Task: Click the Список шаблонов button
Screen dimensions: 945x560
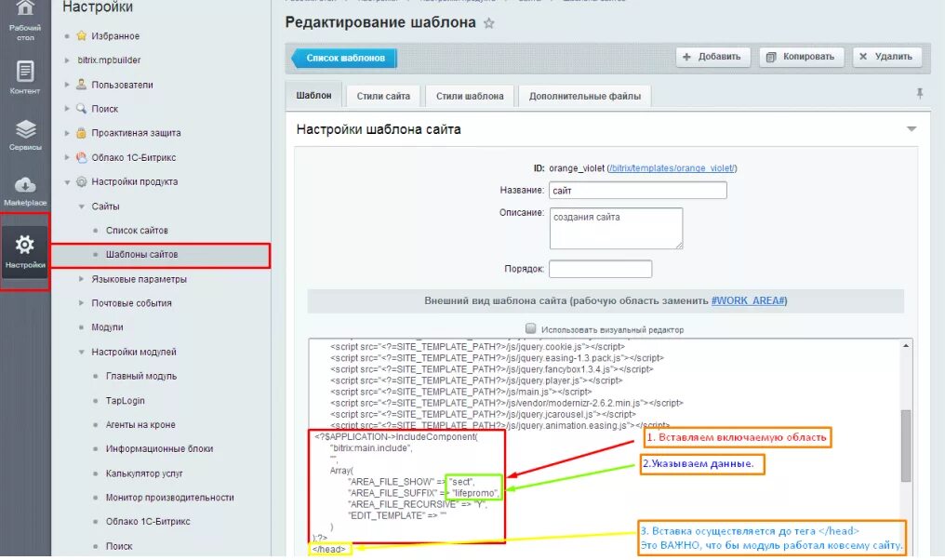Action: coord(344,58)
